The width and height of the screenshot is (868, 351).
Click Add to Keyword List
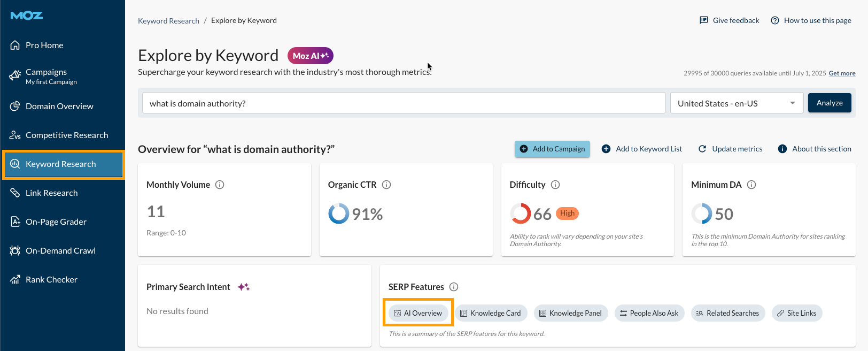coord(642,149)
